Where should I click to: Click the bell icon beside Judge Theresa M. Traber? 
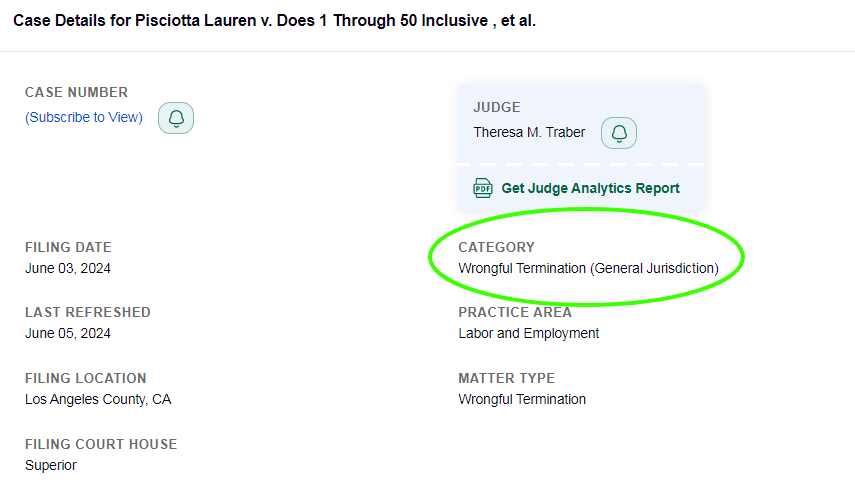[x=618, y=133]
